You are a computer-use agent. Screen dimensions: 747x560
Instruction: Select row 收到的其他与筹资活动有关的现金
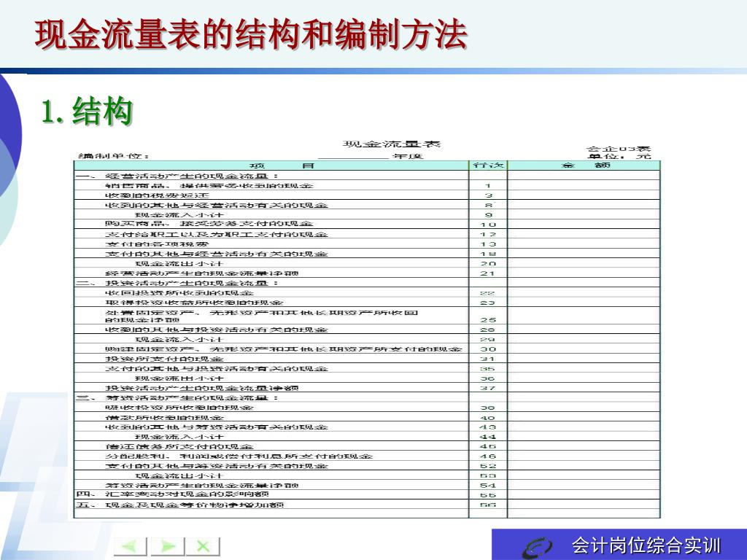click(x=367, y=427)
